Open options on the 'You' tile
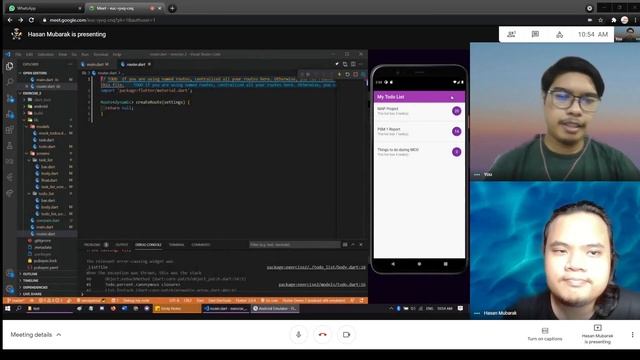Viewport: 640px width, 360px height. coord(477,174)
